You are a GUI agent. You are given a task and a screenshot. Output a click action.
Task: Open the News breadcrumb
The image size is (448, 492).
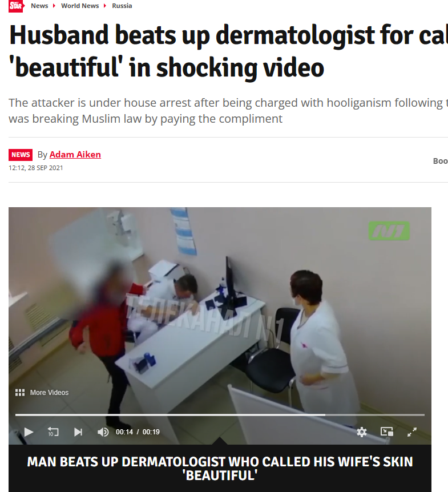[39, 6]
